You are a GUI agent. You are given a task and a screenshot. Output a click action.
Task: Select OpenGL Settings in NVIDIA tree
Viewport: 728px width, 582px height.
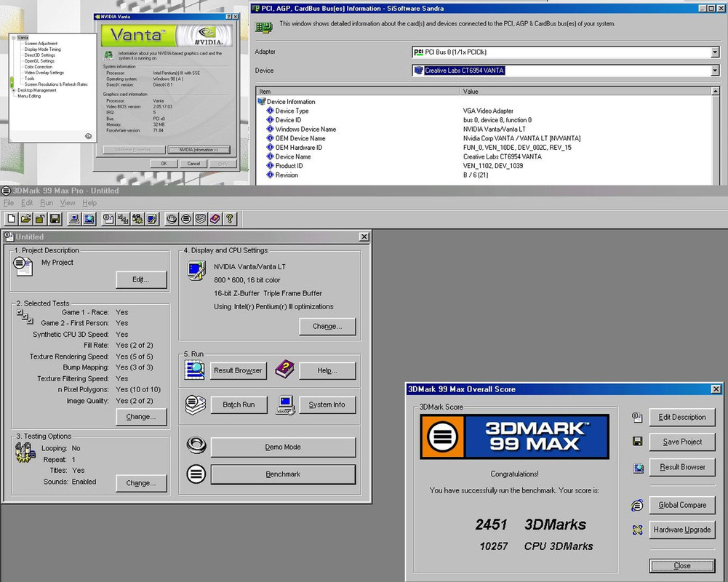(39, 61)
